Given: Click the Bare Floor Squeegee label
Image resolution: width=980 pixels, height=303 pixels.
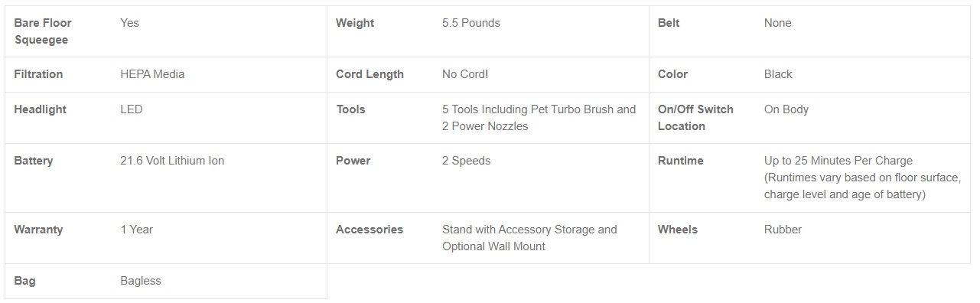Looking at the screenshot, I should pyautogui.click(x=43, y=31).
